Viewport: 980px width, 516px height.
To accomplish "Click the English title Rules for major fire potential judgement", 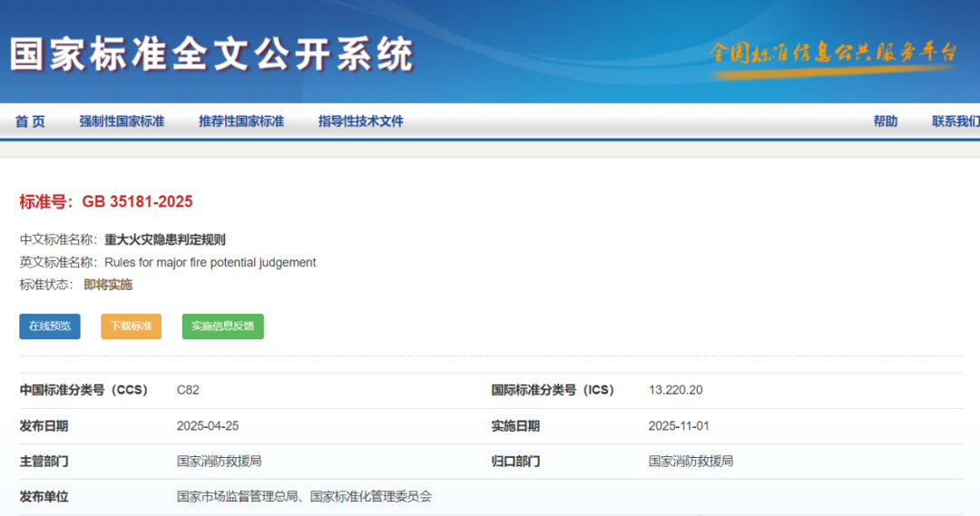I will [211, 262].
